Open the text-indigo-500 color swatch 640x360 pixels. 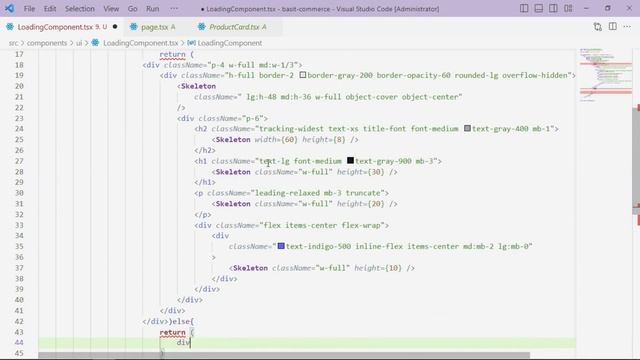click(281, 246)
